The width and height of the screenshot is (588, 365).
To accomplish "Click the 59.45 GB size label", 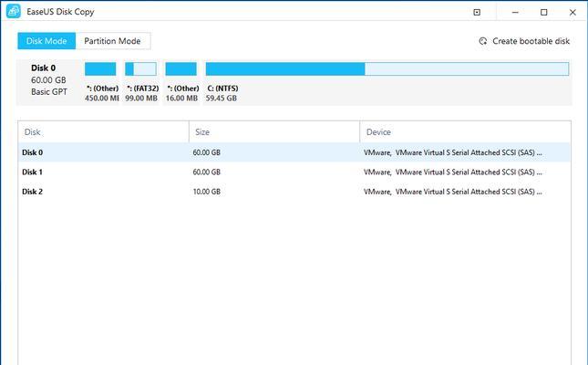I will pos(222,99).
